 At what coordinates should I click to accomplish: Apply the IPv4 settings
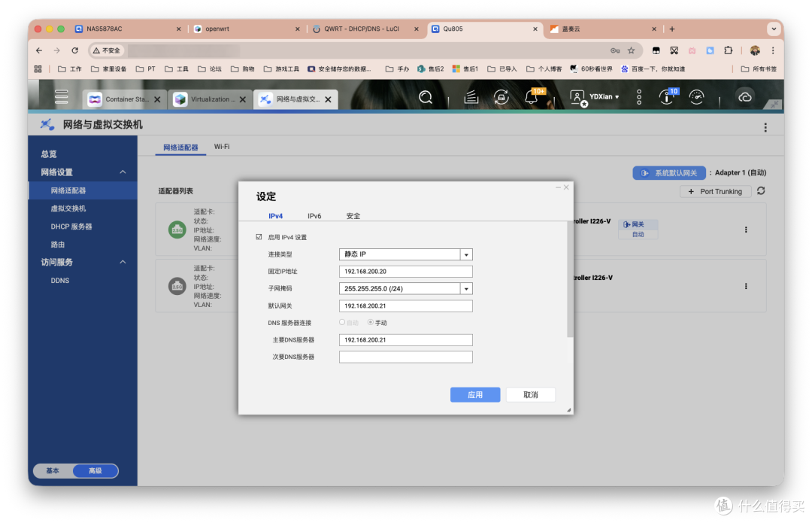point(475,394)
